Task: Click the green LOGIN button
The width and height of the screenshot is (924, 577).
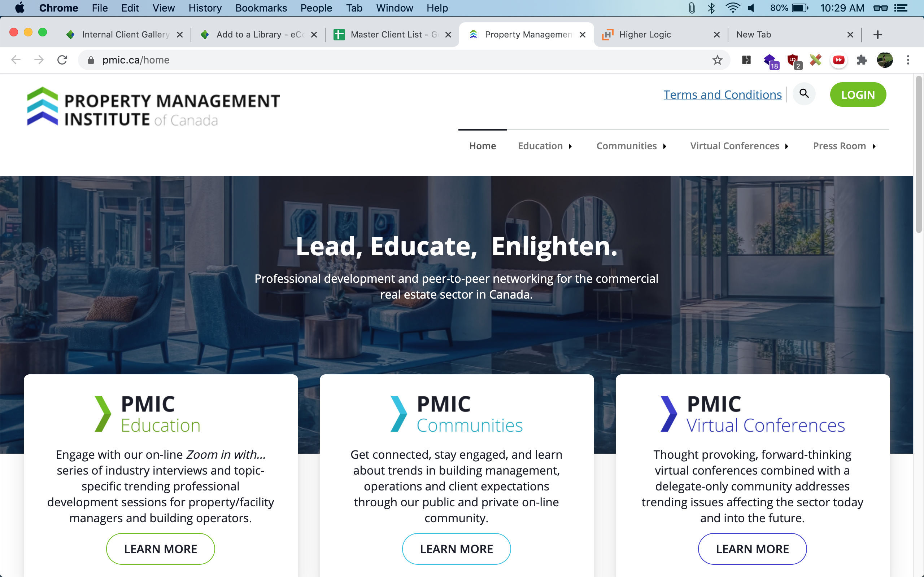Action: click(858, 94)
